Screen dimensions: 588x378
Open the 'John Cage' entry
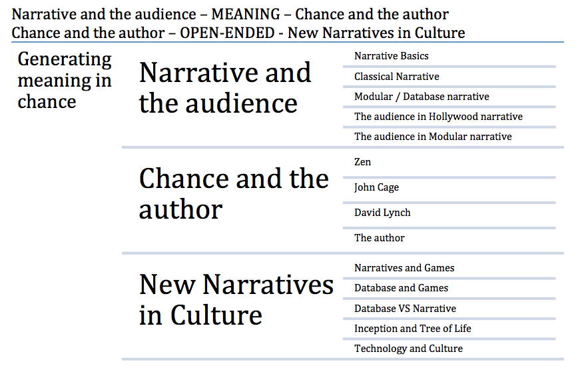point(376,187)
